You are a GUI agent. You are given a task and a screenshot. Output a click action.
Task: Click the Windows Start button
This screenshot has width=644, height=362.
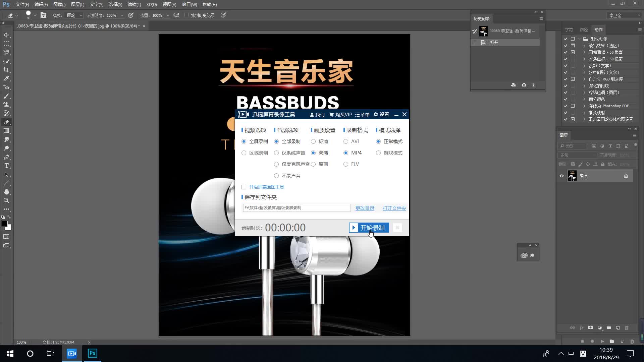pos(10,354)
